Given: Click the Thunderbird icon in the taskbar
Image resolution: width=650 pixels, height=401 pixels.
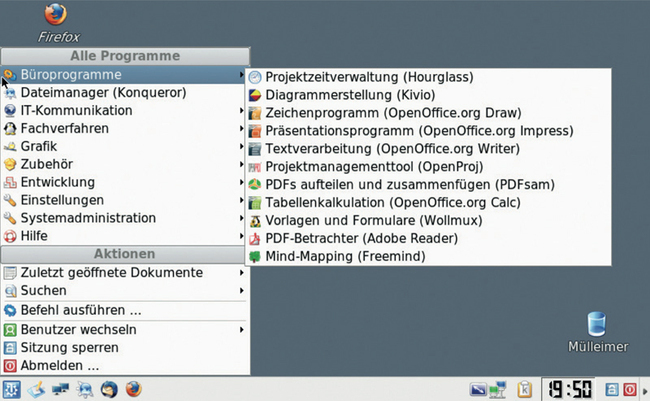Looking at the screenshot, I should 109,390.
